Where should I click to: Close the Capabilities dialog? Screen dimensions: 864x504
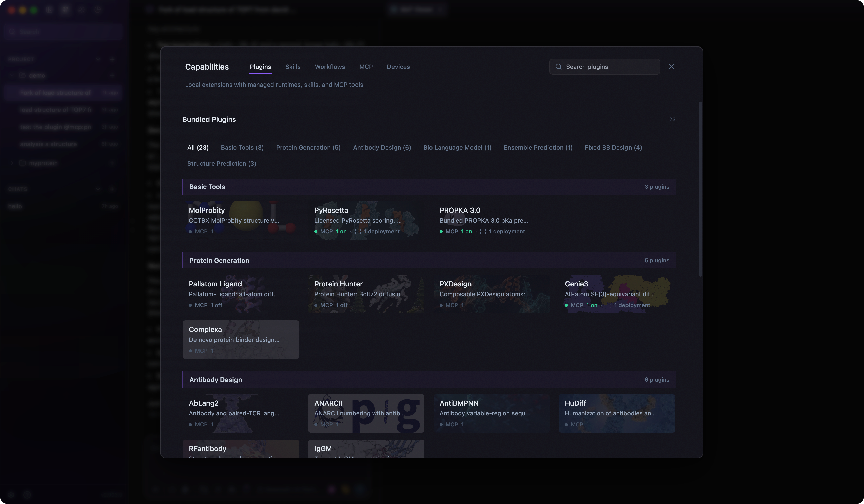point(671,67)
